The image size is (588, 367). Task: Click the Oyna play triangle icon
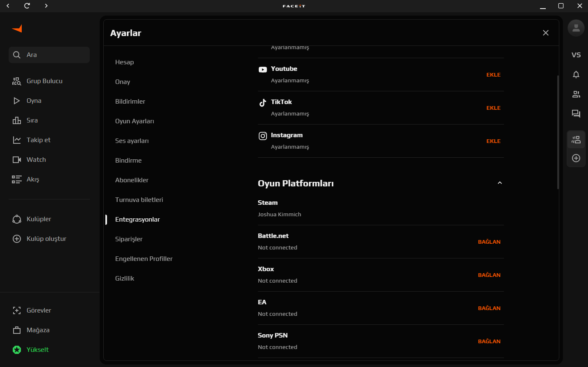pyautogui.click(x=17, y=101)
